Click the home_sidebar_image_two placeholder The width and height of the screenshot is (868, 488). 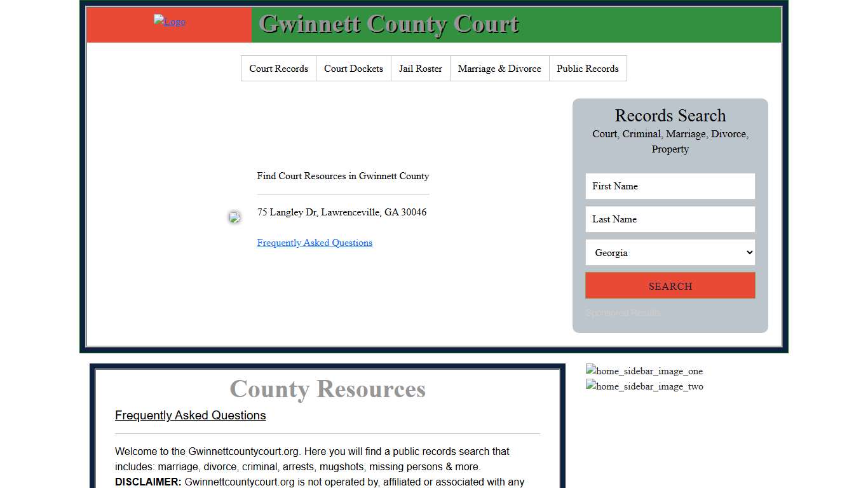pos(644,386)
